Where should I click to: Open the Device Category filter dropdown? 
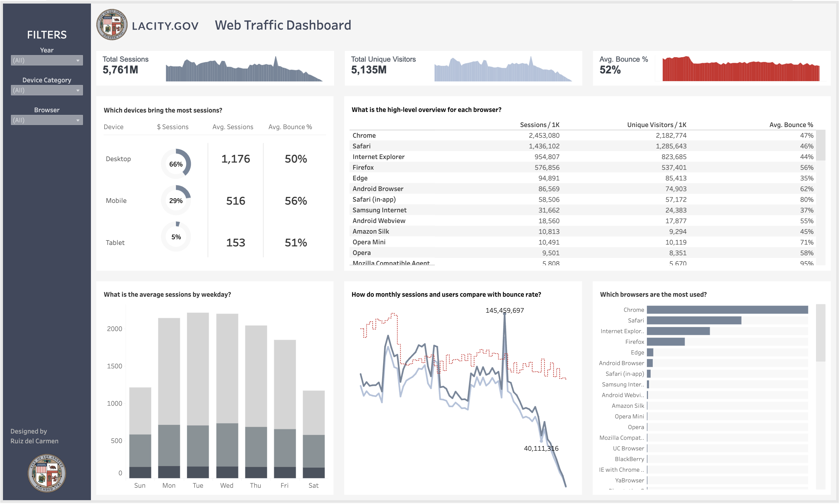[47, 90]
